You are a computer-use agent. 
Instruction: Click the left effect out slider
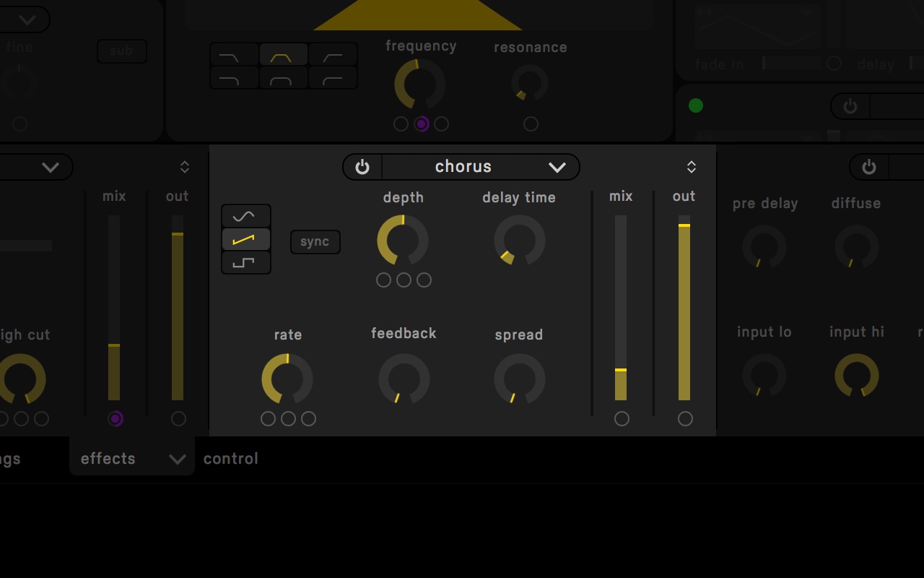coord(178,308)
